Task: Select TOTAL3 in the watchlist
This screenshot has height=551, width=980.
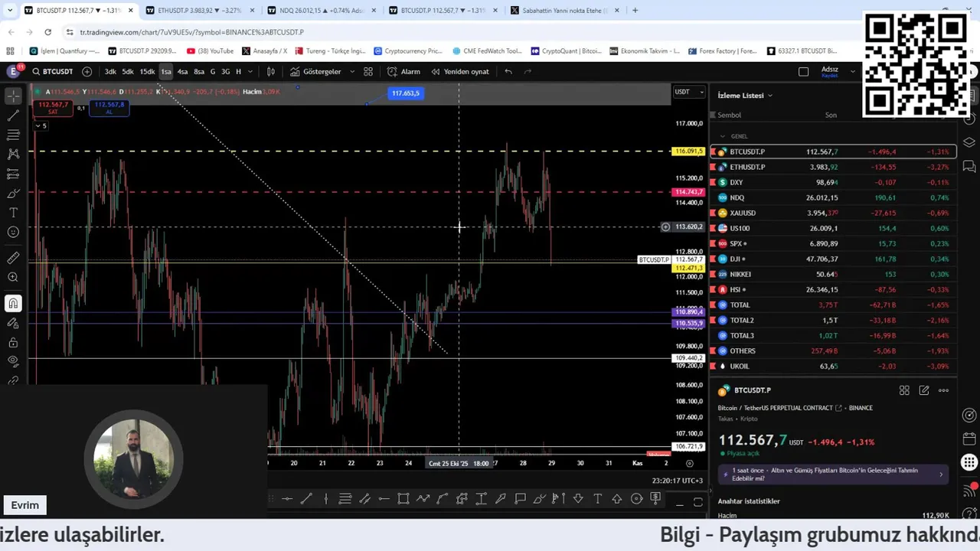Action: [x=833, y=335]
